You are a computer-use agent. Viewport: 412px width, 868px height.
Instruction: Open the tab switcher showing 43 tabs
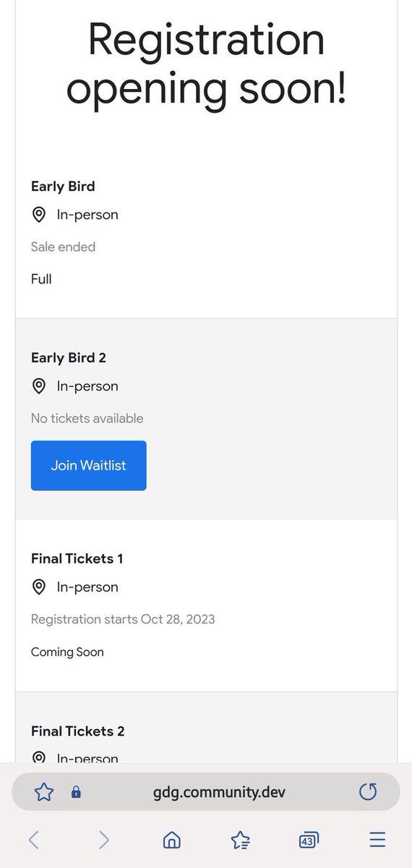pos(309,840)
